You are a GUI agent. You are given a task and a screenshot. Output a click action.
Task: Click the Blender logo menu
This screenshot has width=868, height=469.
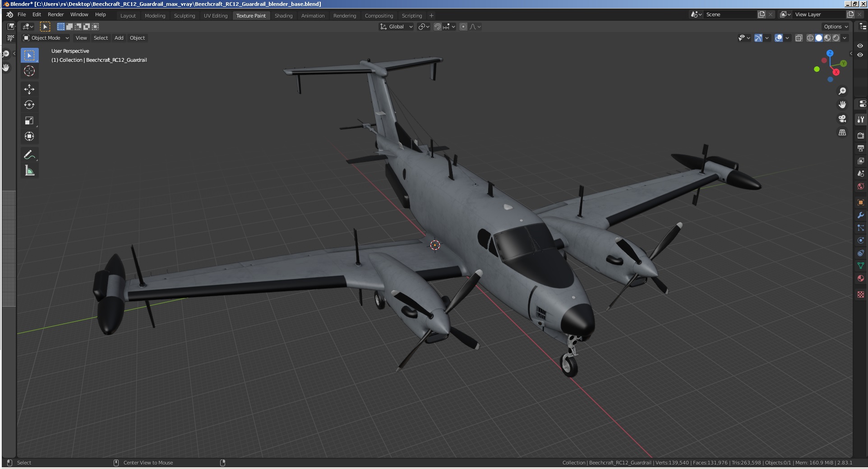tap(10, 14)
